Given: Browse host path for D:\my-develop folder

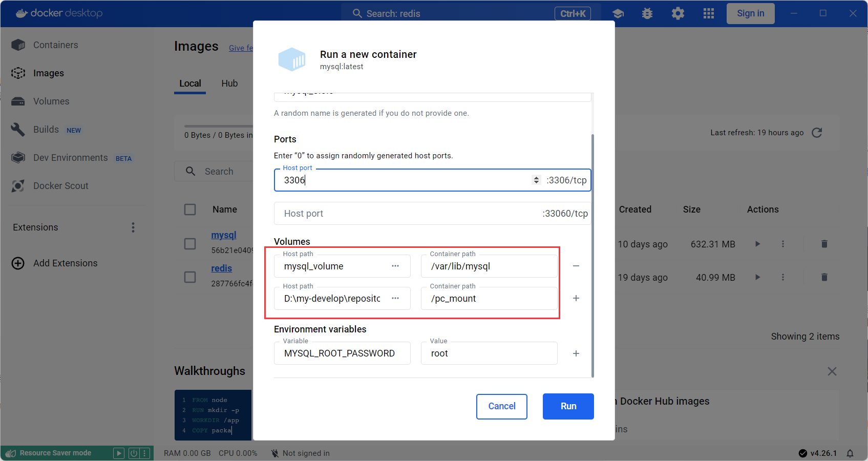Looking at the screenshot, I should (x=395, y=299).
